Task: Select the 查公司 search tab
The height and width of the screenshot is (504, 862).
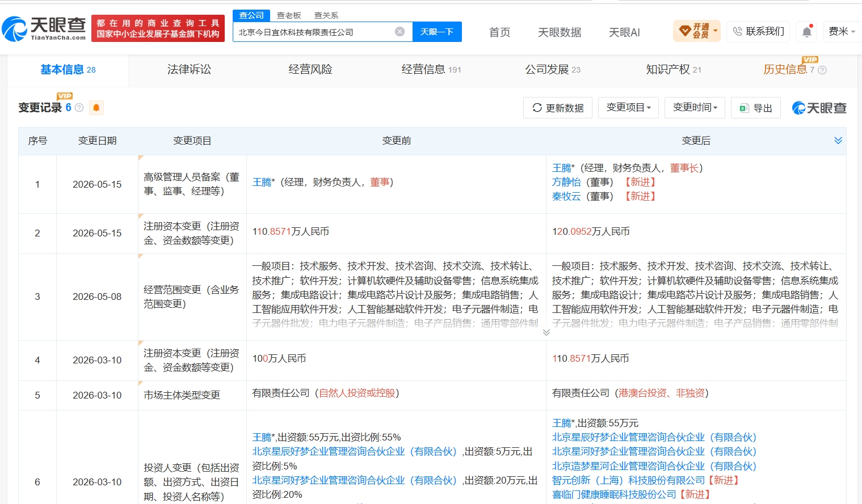Action: (x=251, y=15)
